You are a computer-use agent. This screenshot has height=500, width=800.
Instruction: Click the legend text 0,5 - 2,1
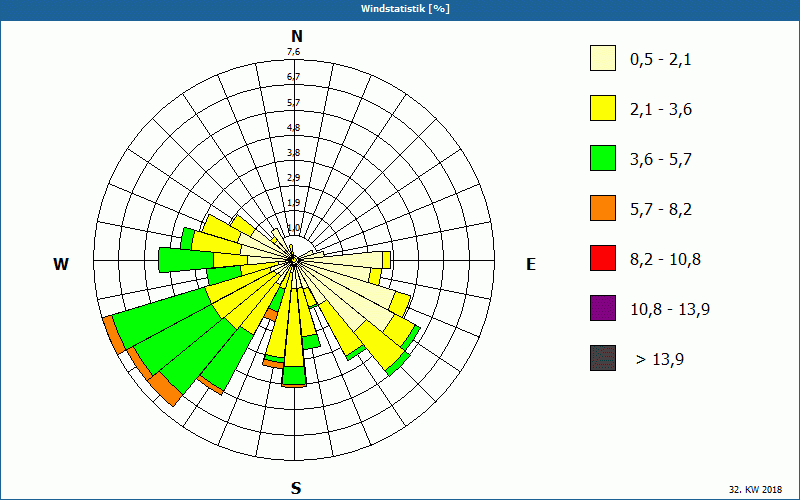[x=661, y=60]
